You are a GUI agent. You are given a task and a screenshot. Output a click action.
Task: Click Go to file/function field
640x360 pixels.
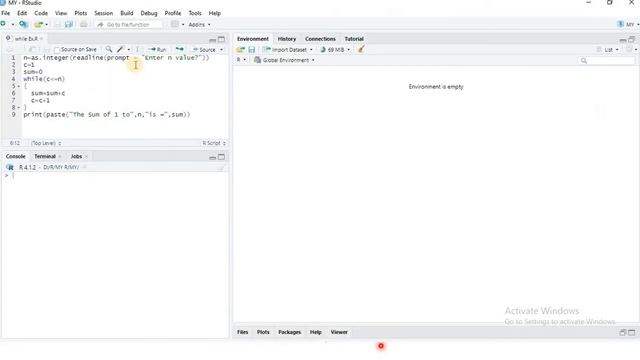tap(129, 24)
